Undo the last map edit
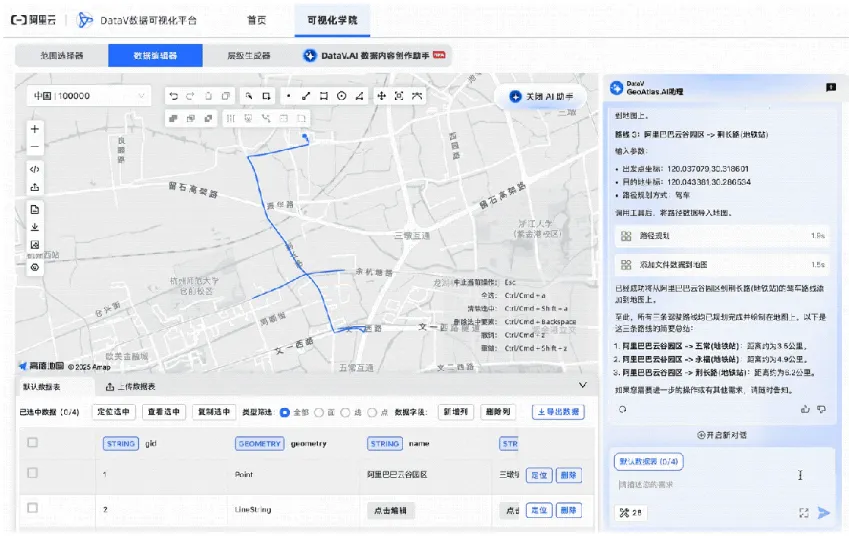Image resolution: width=849 pixels, height=536 pixels. [173, 96]
